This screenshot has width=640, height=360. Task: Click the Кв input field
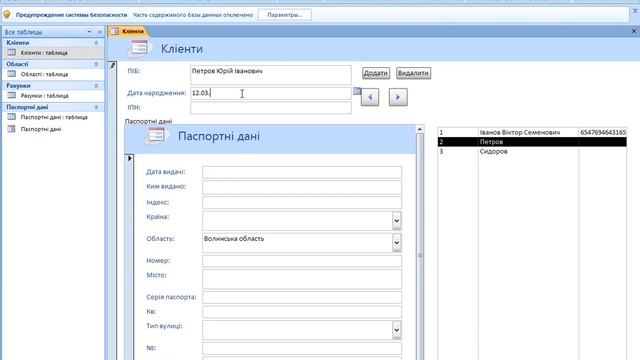pyautogui.click(x=302, y=312)
